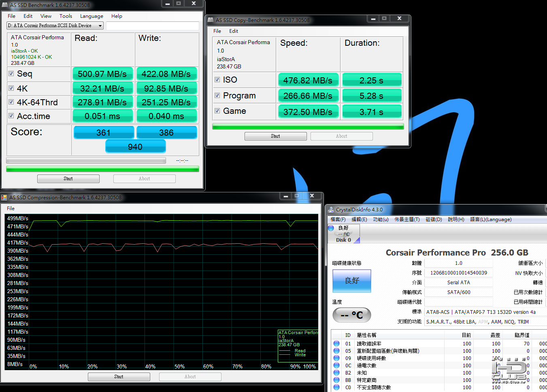
Task: Open the Tools menu in AS SSD Benchmark
Action: point(66,16)
